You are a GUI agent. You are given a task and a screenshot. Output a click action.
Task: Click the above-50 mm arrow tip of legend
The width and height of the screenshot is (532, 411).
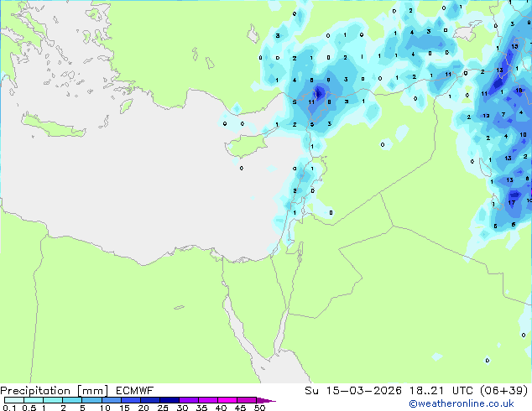click(266, 400)
